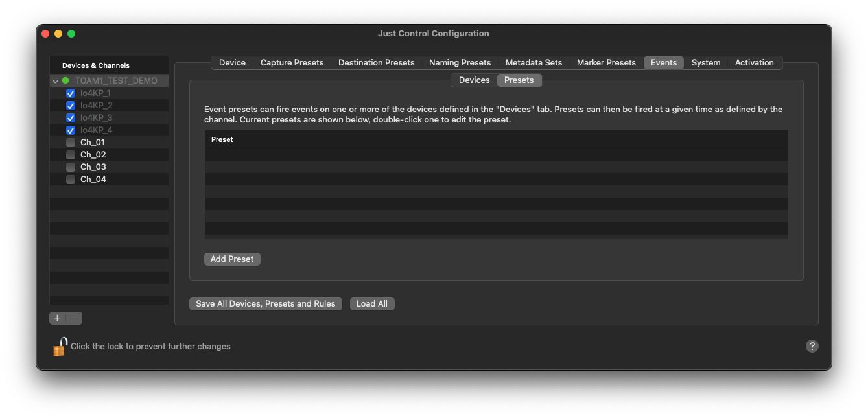This screenshot has height=418, width=868.
Task: Switch to the Activation tab
Action: [754, 63]
